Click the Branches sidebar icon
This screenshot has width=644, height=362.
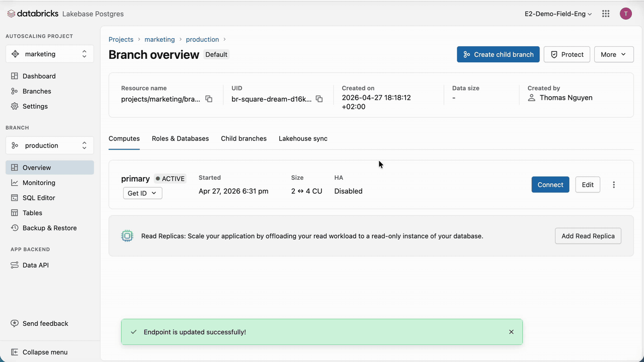tap(15, 91)
